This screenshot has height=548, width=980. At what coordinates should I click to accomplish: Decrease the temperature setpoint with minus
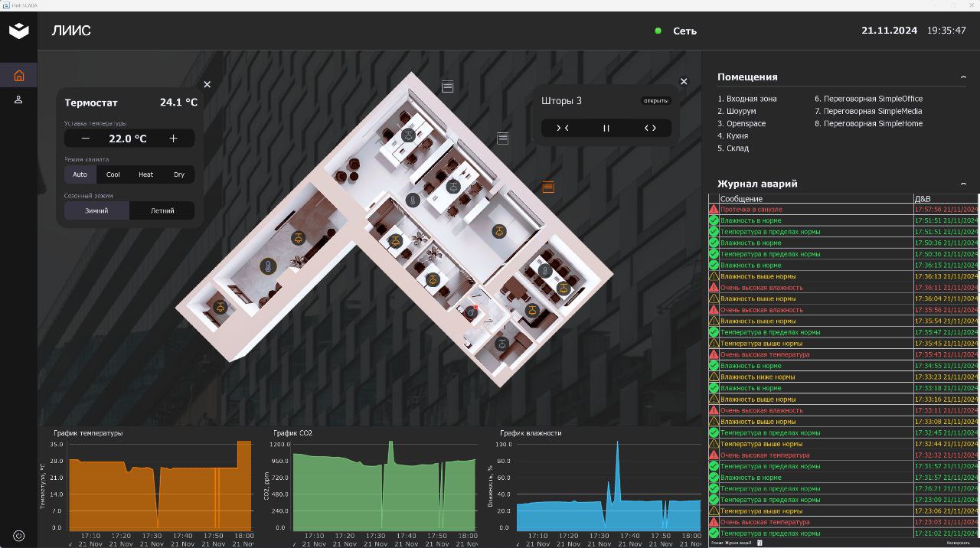[86, 139]
